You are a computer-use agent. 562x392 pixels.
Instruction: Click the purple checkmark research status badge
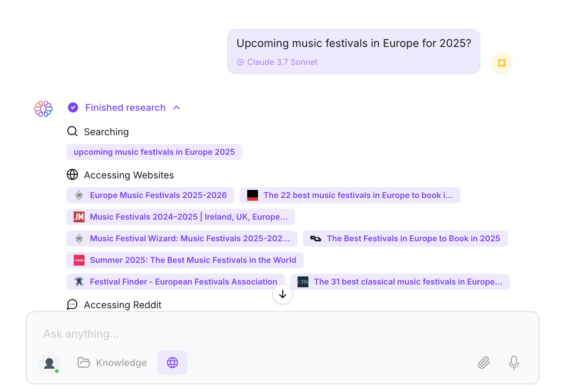[73, 107]
